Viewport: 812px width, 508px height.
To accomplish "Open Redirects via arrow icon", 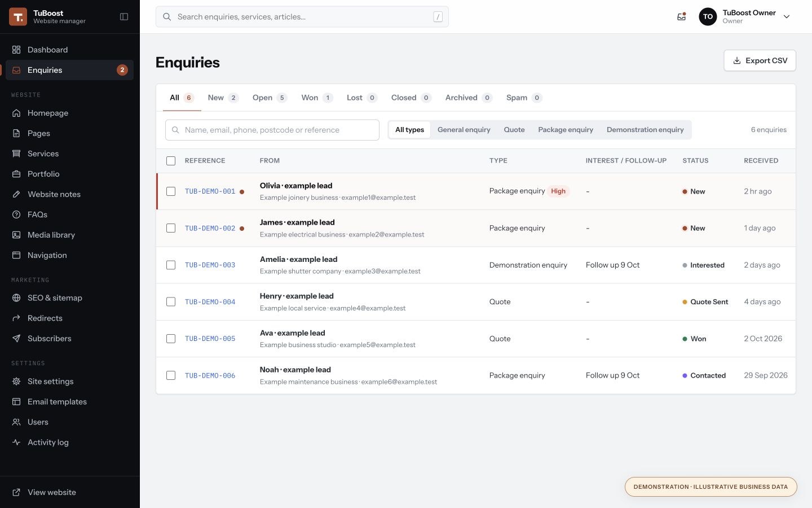I will click(x=16, y=318).
